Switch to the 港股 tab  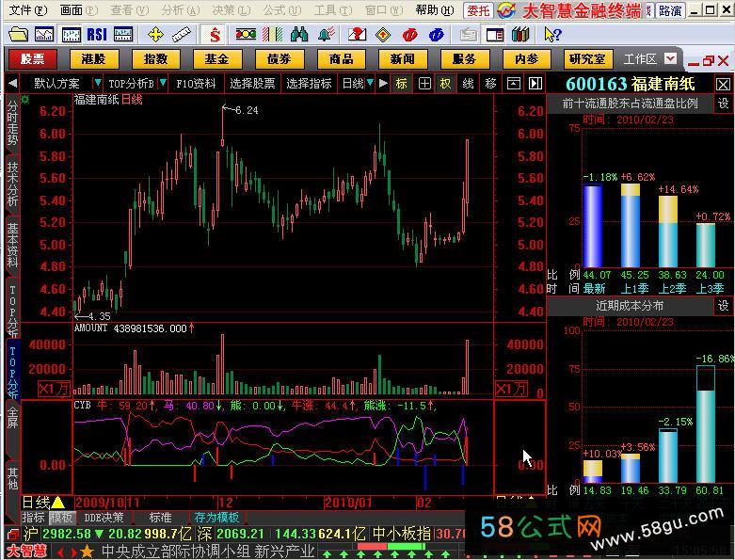94,59
